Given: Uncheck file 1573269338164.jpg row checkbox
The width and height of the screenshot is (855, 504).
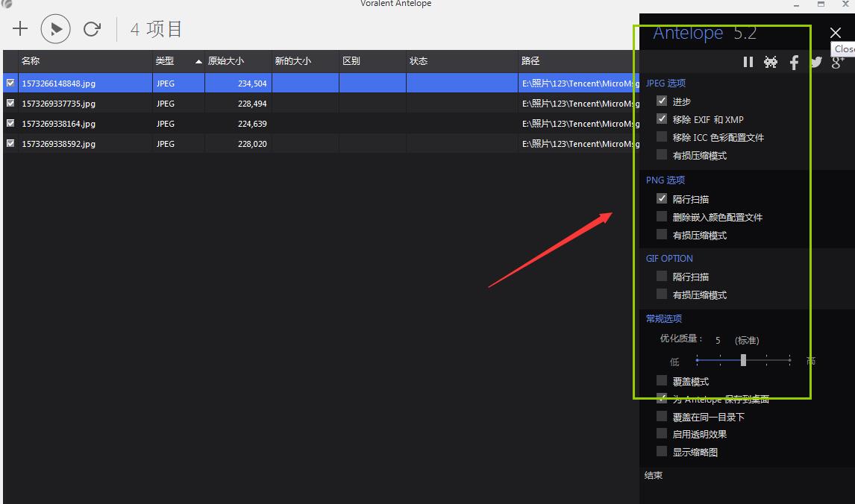Looking at the screenshot, I should click(x=10, y=123).
